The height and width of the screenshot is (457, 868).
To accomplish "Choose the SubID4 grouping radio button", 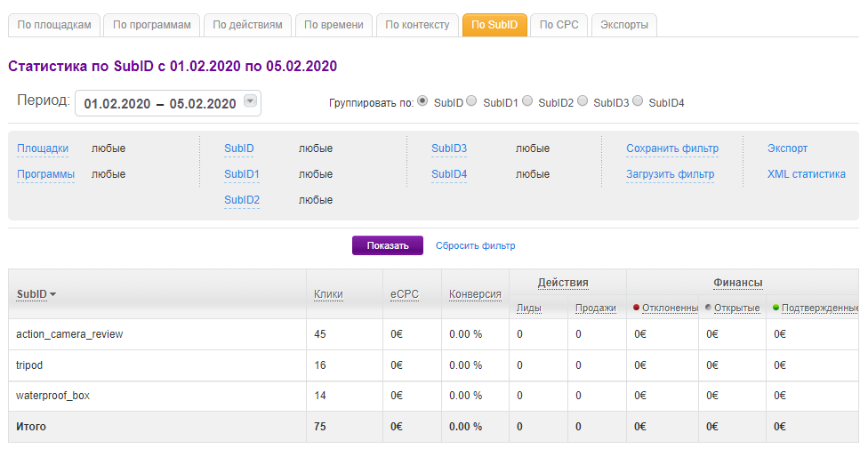I will click(638, 101).
